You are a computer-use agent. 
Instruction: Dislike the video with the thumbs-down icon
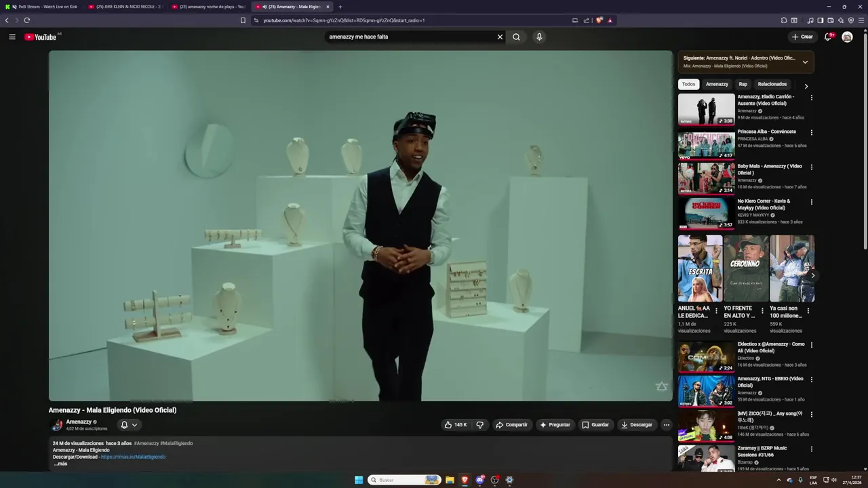[x=480, y=425]
